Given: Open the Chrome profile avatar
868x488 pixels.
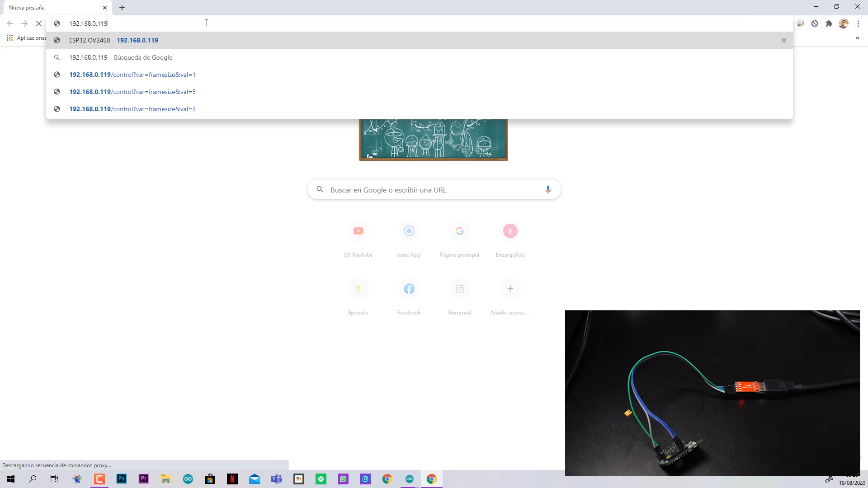Looking at the screenshot, I should (844, 23).
